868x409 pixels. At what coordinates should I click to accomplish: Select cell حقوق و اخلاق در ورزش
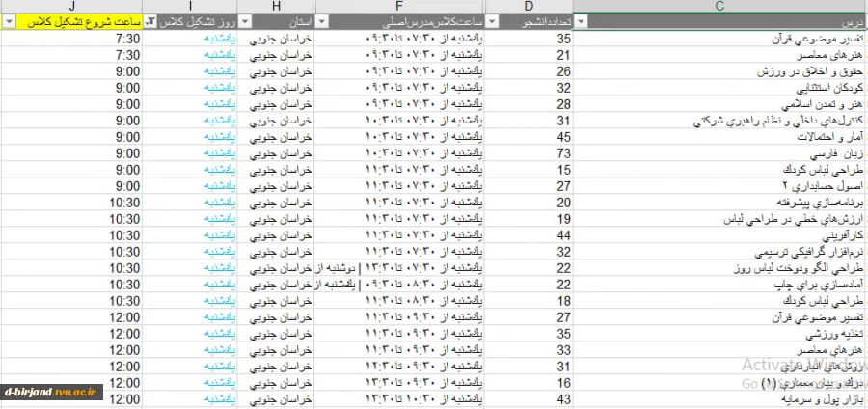pyautogui.click(x=719, y=71)
